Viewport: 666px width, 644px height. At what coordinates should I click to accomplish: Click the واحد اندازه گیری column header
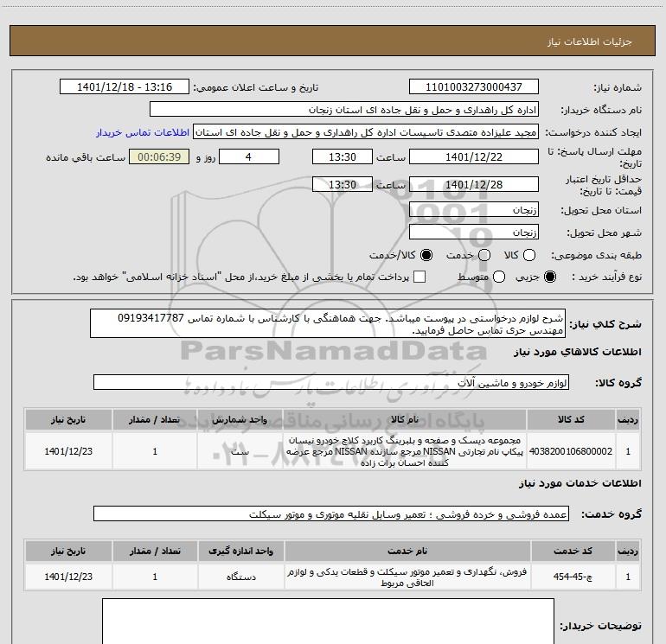pos(240,551)
